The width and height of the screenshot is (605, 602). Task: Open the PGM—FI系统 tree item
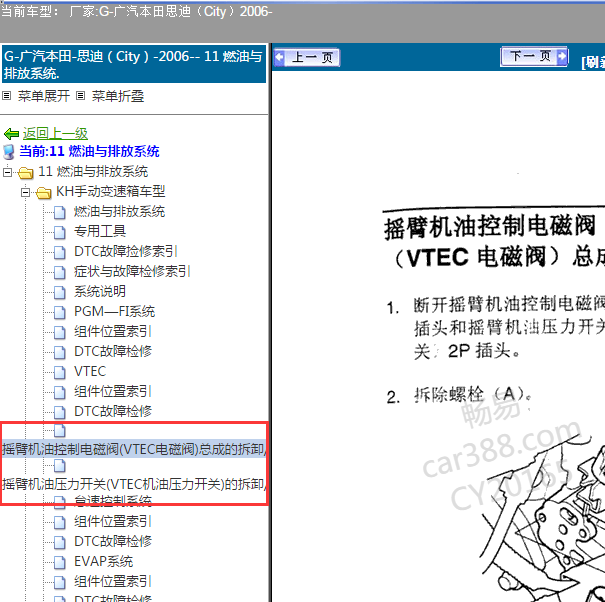(x=115, y=311)
